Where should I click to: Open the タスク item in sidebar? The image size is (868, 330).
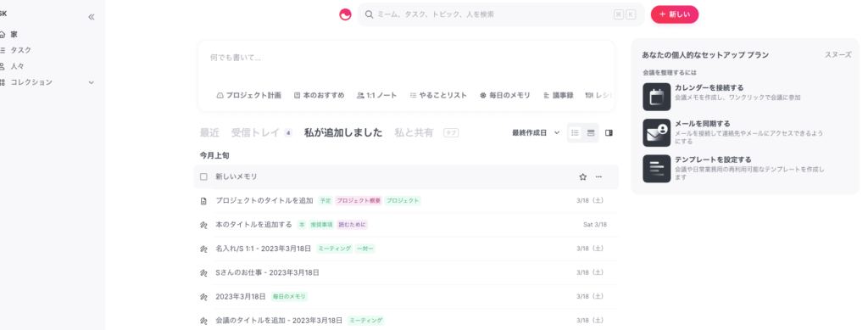[21, 50]
